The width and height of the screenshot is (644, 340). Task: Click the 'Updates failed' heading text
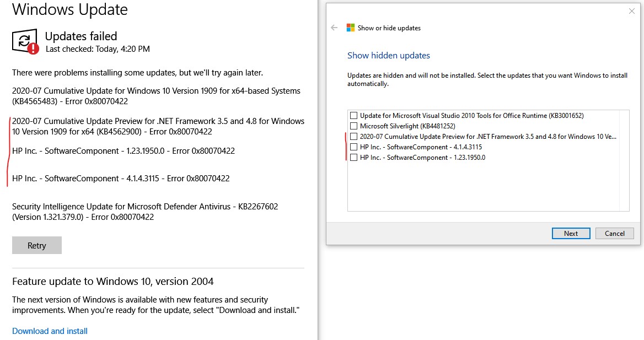(81, 36)
